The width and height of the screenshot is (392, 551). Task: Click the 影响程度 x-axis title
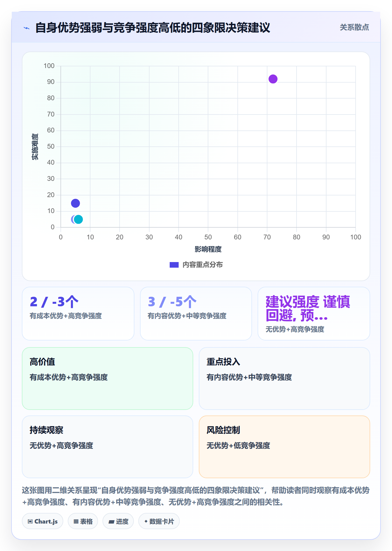pyautogui.click(x=208, y=249)
